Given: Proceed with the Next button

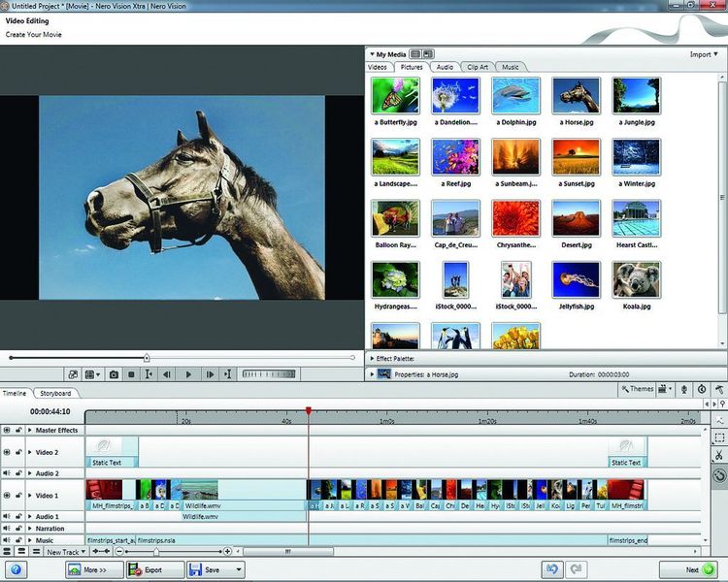Looking at the screenshot, I should pyautogui.click(x=688, y=569).
